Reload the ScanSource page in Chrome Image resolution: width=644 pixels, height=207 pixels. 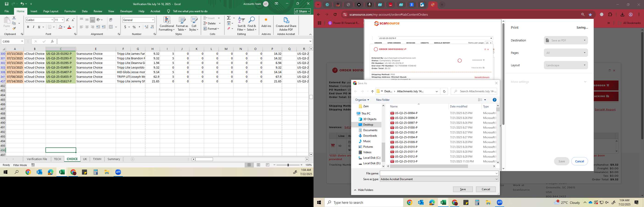point(335,14)
